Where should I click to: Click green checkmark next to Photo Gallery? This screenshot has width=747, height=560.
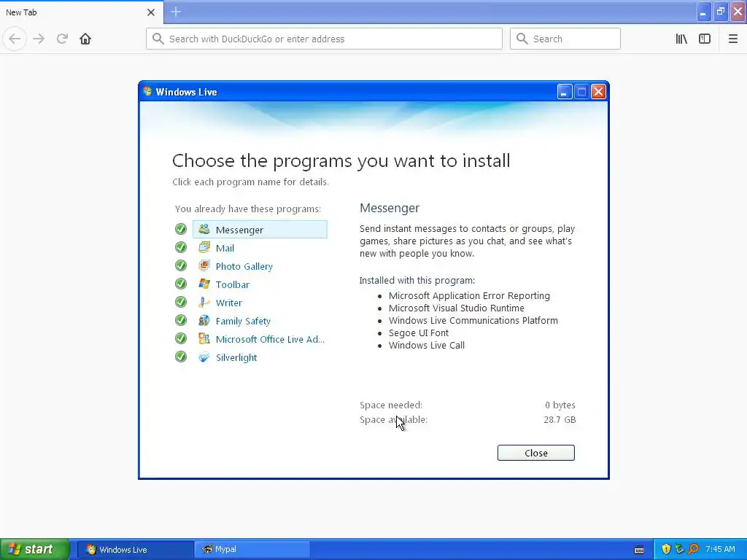pyautogui.click(x=181, y=265)
